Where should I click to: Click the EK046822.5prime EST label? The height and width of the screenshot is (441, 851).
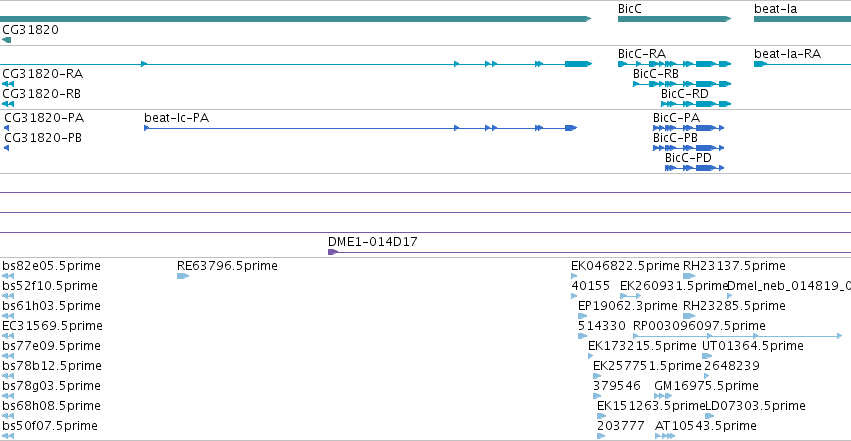(625, 266)
